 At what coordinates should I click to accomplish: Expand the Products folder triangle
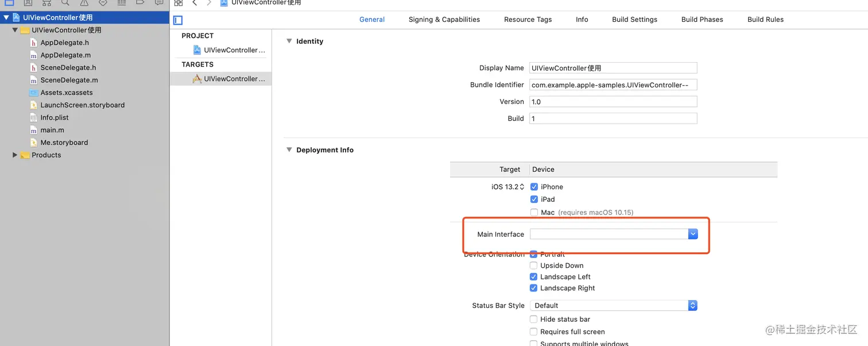pos(15,155)
